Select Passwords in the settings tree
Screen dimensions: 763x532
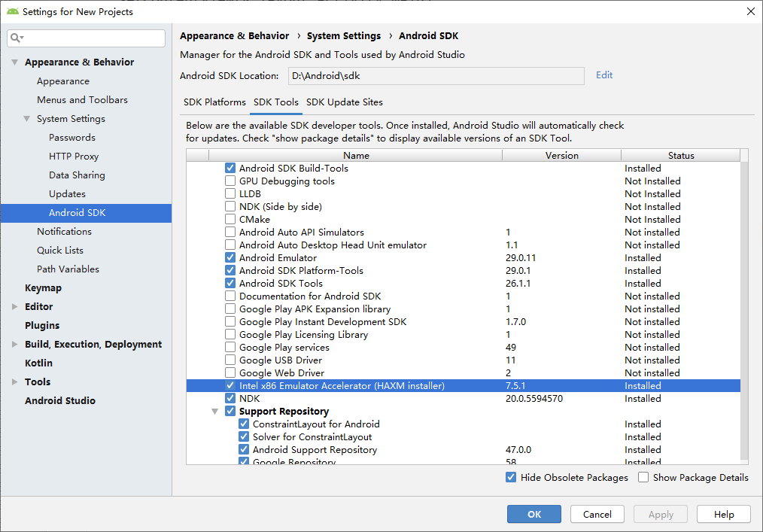click(72, 138)
